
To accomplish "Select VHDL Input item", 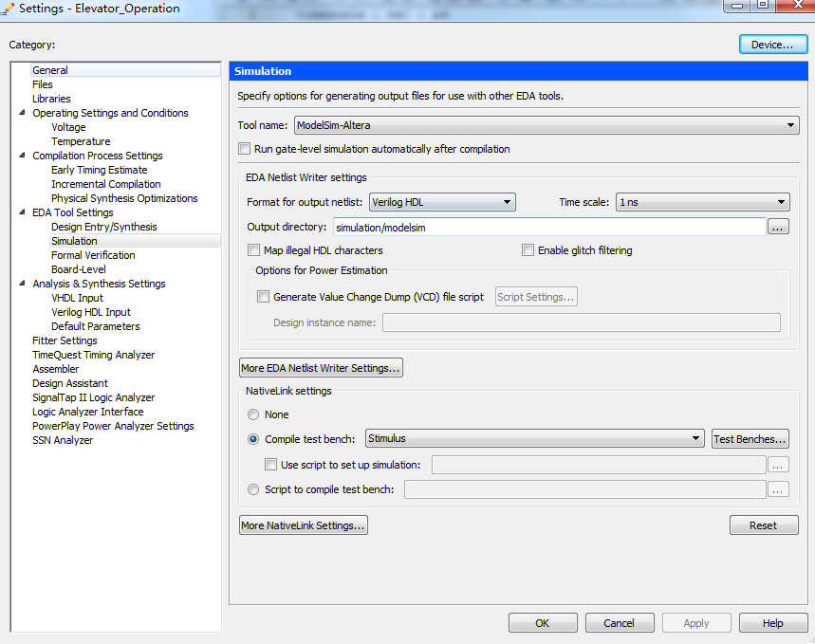I will (77, 298).
